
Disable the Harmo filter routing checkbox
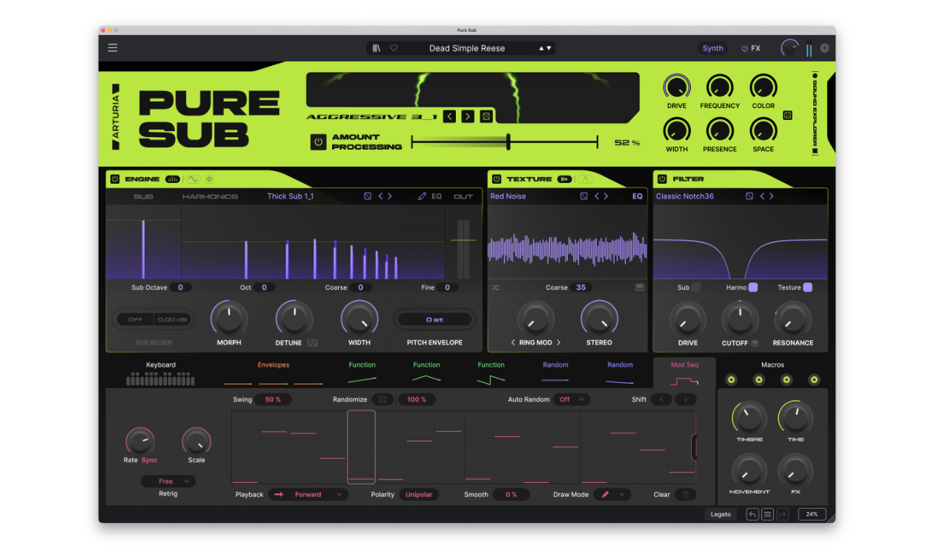(753, 287)
